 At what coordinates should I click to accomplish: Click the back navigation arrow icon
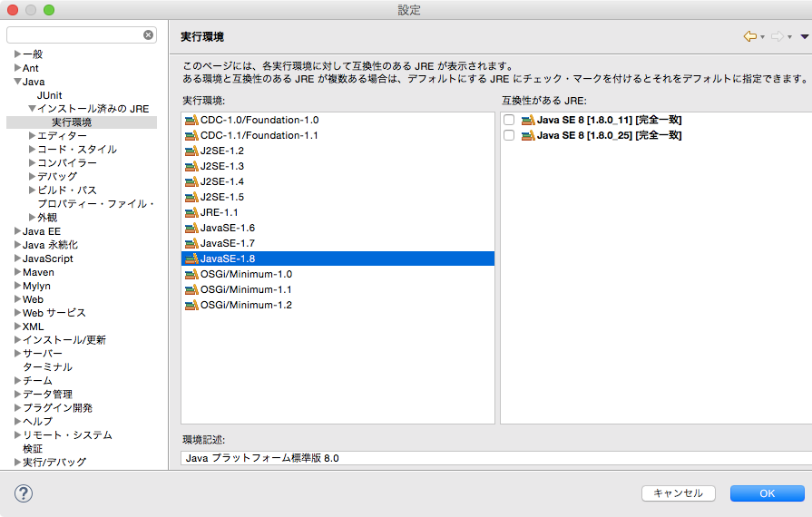[749, 36]
